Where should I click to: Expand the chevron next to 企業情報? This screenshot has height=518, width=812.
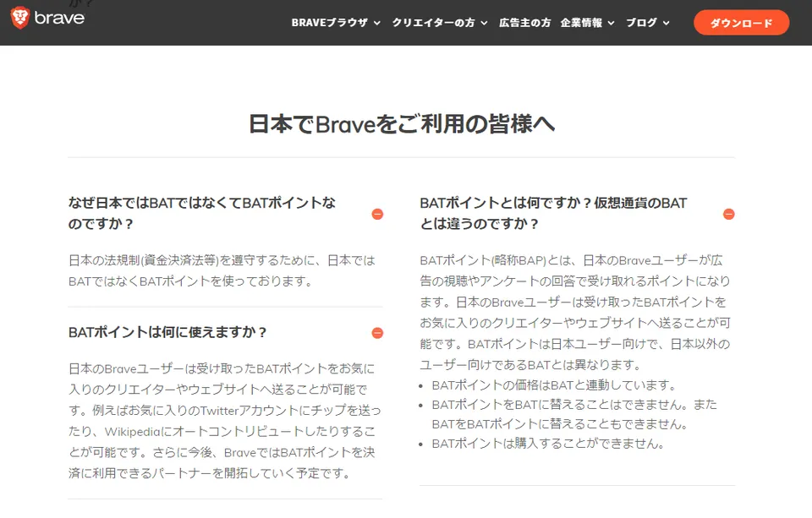611,24
